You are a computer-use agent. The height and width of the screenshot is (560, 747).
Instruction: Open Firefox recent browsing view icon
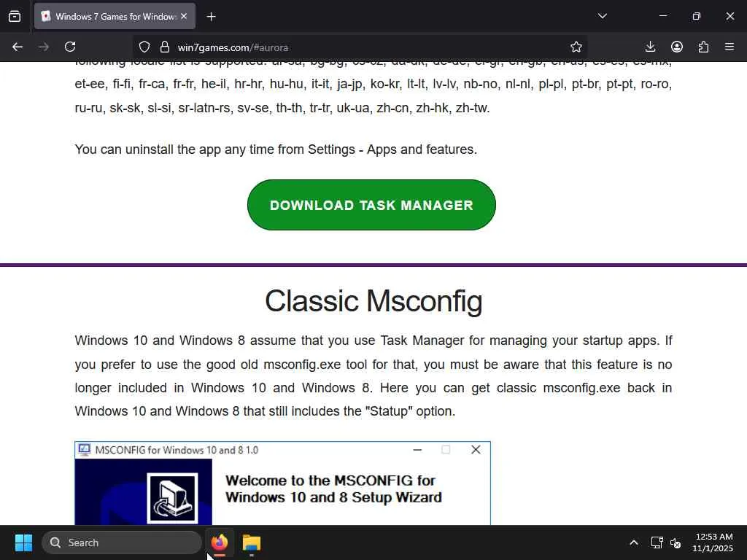coord(15,16)
